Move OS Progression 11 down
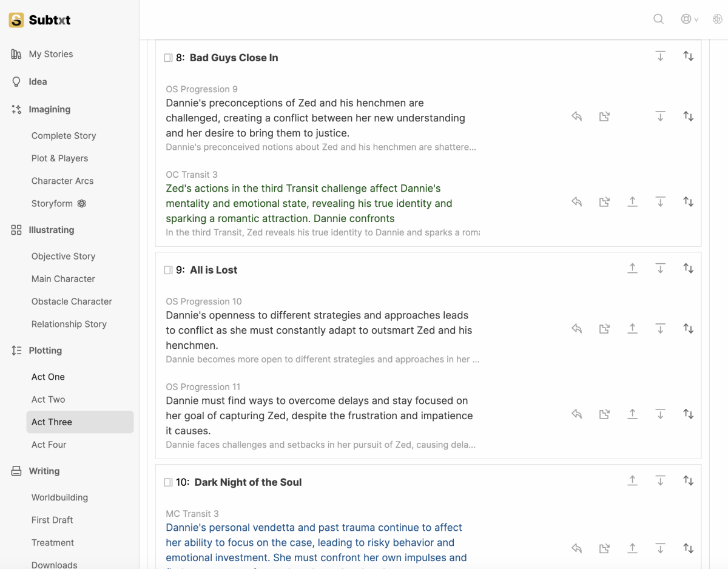728x569 pixels. coord(660,414)
